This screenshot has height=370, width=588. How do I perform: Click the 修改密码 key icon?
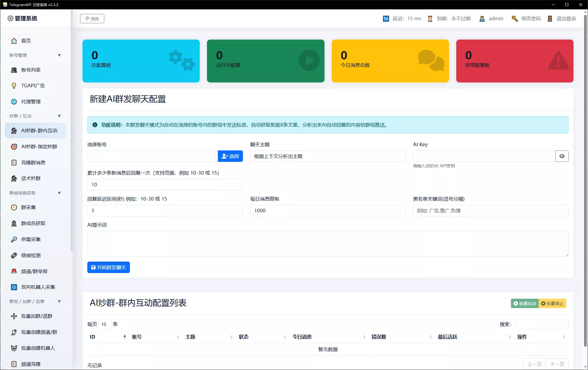(515, 19)
